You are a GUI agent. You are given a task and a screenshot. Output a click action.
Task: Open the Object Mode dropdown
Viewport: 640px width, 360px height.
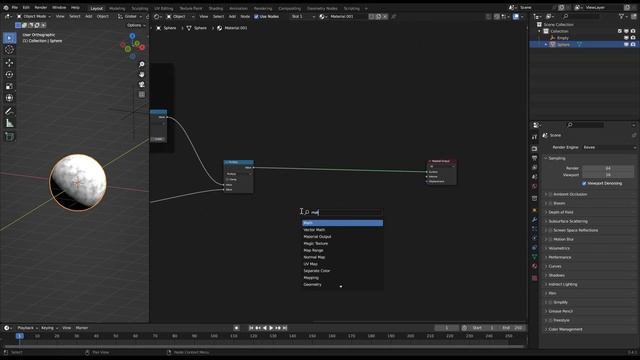point(33,16)
